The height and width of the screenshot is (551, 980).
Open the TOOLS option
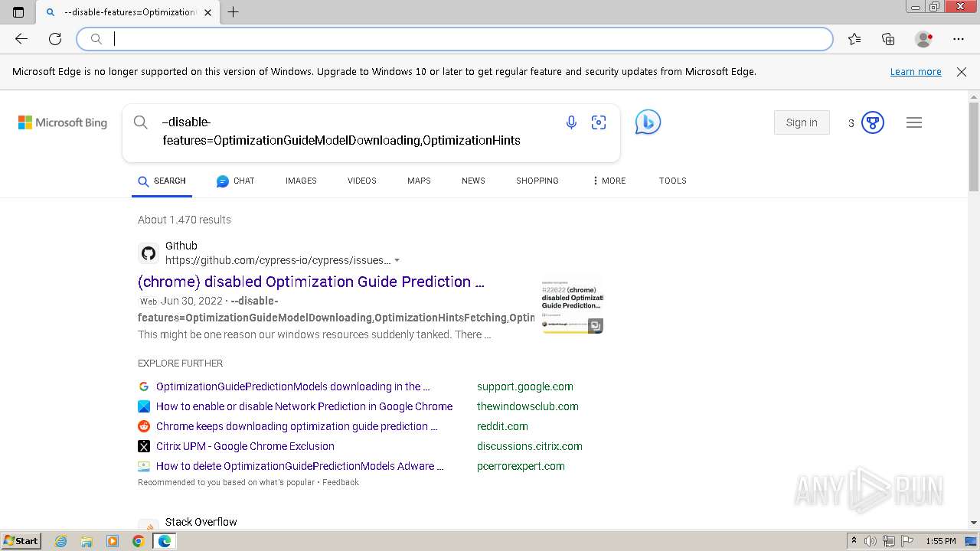pos(672,181)
